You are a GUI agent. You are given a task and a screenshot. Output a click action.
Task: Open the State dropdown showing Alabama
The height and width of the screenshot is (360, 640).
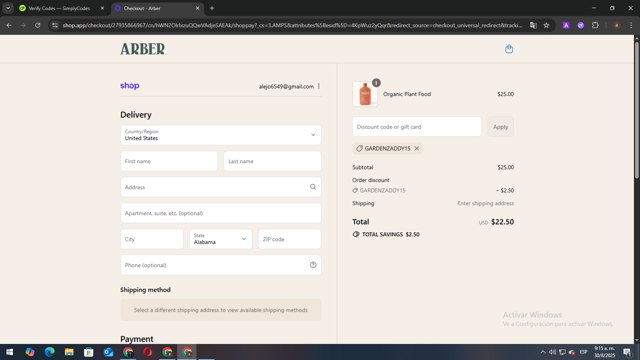pyautogui.click(x=220, y=239)
